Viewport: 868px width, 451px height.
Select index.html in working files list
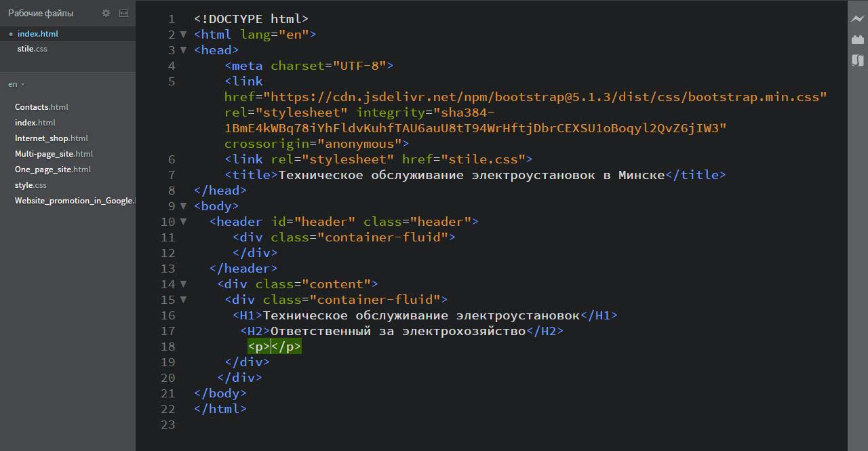point(37,34)
